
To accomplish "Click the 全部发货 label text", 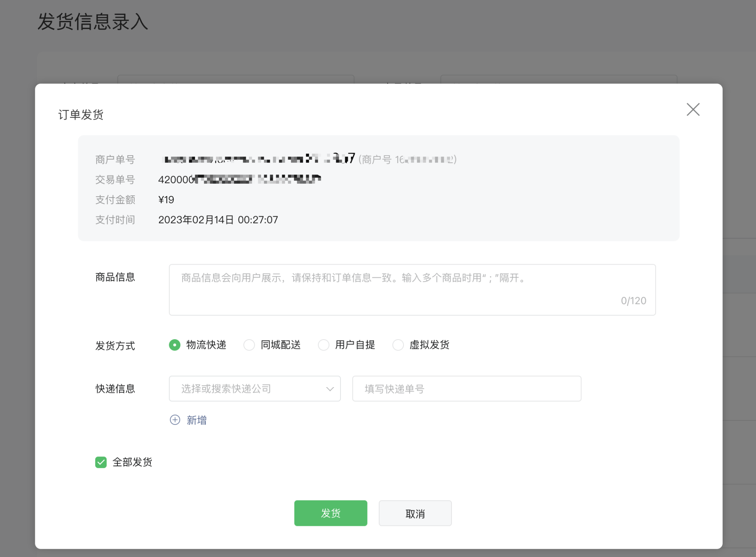I will (132, 462).
